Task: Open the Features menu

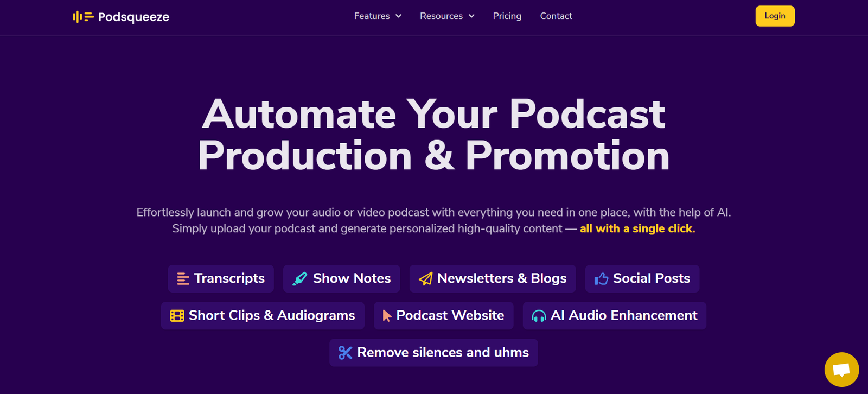Action: point(372,16)
